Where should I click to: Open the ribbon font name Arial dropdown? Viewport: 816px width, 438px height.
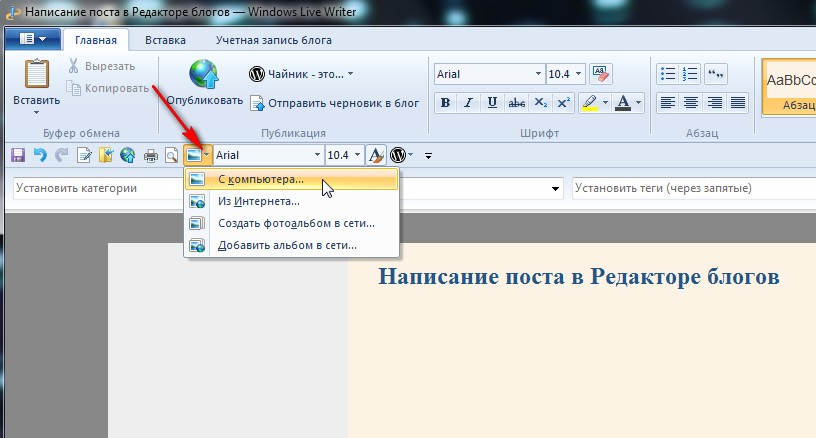pos(538,74)
